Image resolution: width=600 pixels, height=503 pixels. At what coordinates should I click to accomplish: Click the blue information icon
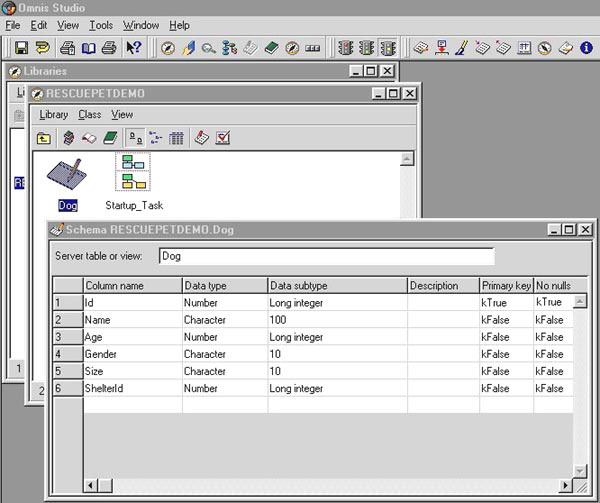(x=586, y=48)
